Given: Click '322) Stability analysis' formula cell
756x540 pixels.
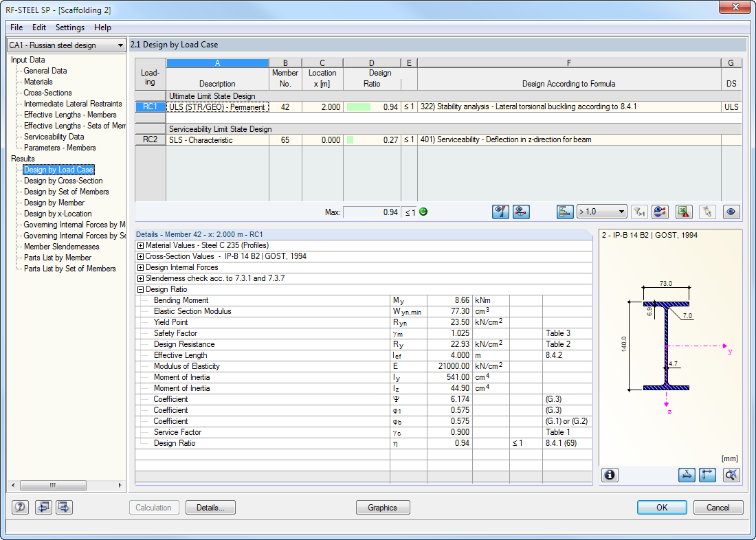Looking at the screenshot, I should (x=569, y=106).
